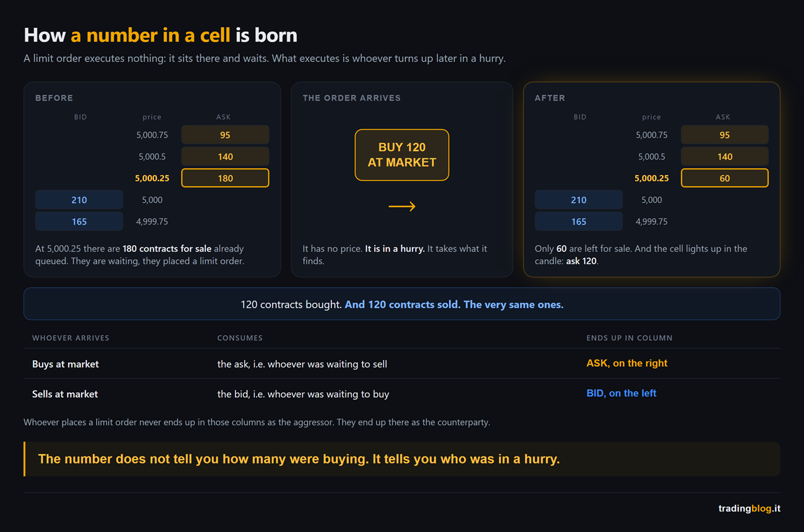The width and height of the screenshot is (804, 532).
Task: Select the bid 210 cell in BEFORE panel
Action: (79, 200)
